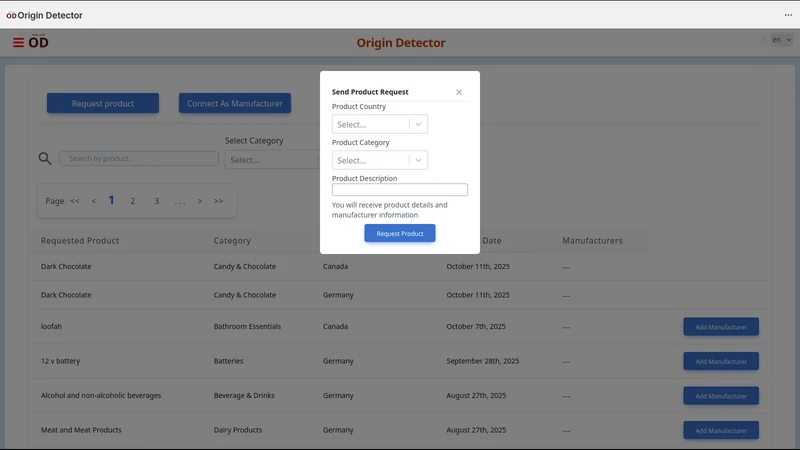Click Add Manufacturer for Meat and Meat Products
This screenshot has width=800, height=450.
[x=721, y=430]
